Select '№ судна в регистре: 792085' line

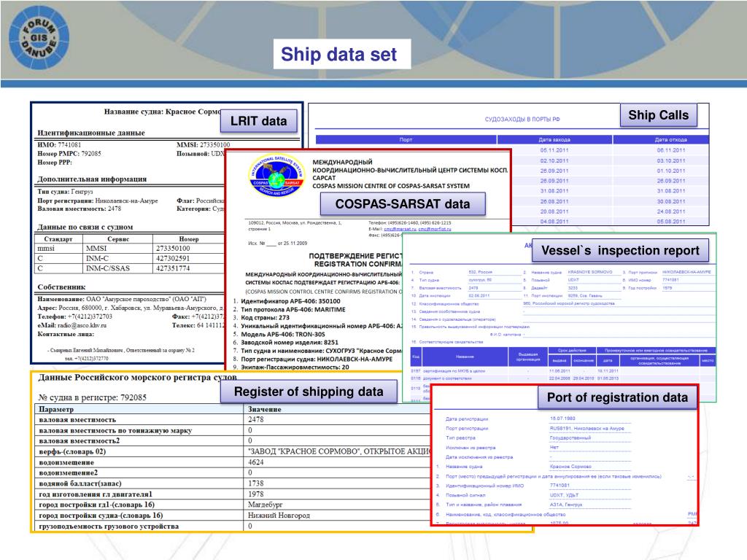coord(93,397)
